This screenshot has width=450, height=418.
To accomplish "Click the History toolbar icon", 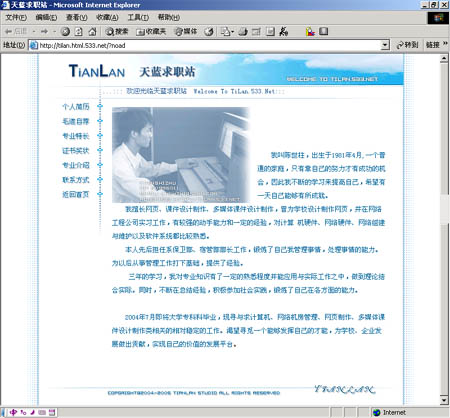I will [x=209, y=32].
